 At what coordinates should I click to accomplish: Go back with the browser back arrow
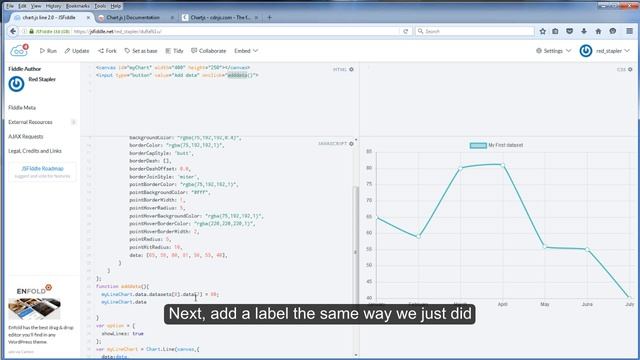[13, 31]
